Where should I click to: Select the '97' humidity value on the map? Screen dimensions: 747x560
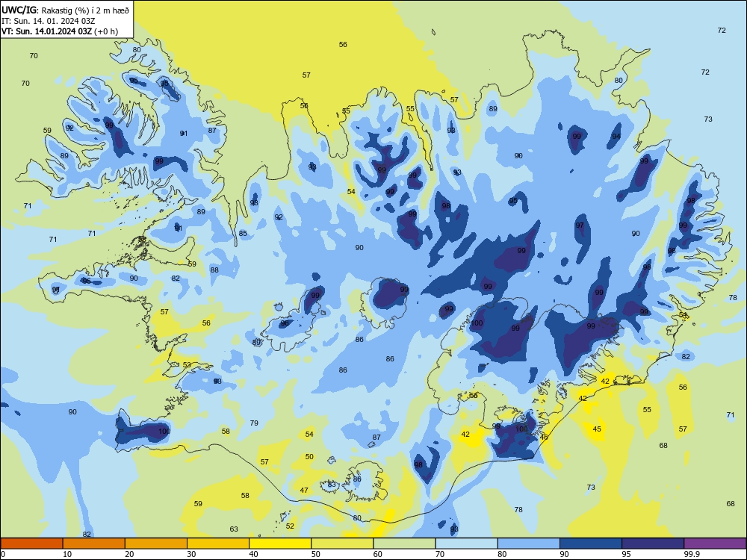[x=580, y=225]
